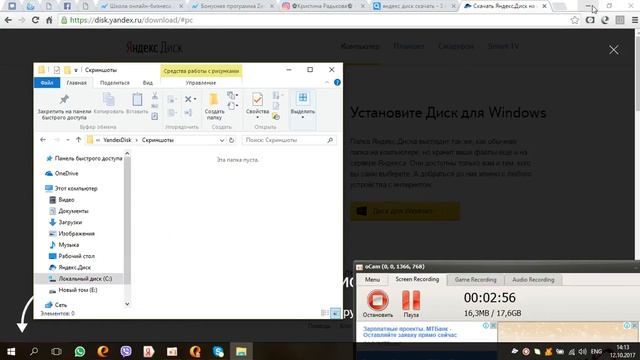
Task: Select Новый том (E:) in the navigation pane
Action: point(78,290)
